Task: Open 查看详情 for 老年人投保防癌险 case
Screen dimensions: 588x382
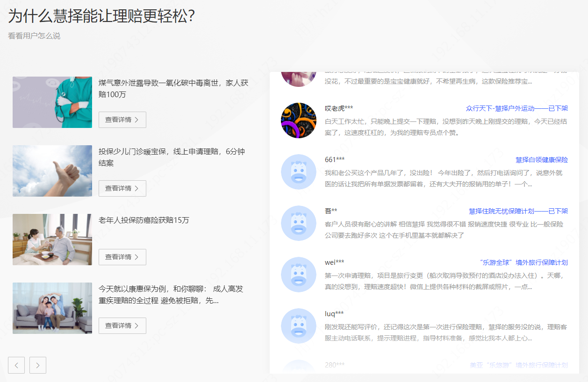Action: coord(122,257)
